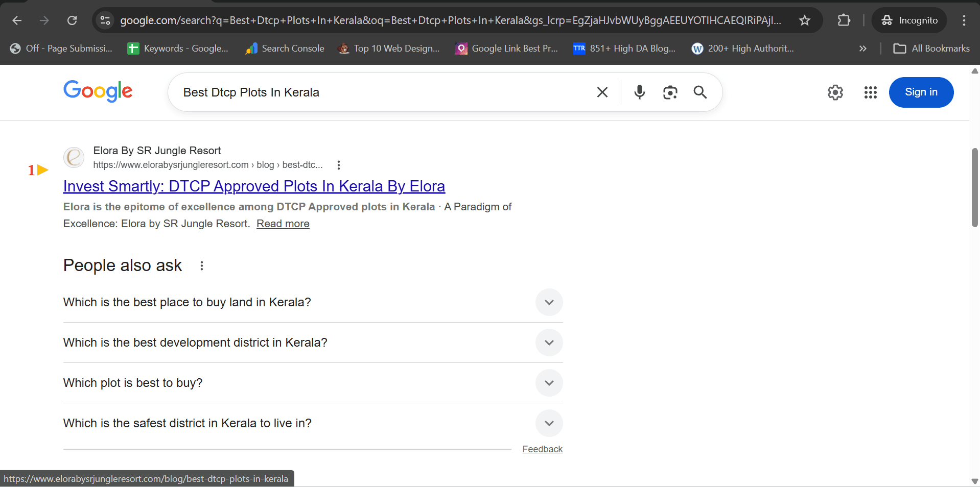This screenshot has width=980, height=487.
Task: Open the 851+ High DA Blog bookmark
Action: click(624, 48)
